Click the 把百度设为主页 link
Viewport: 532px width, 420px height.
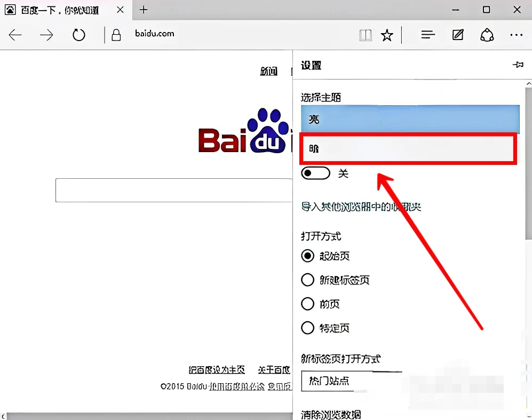pyautogui.click(x=217, y=369)
